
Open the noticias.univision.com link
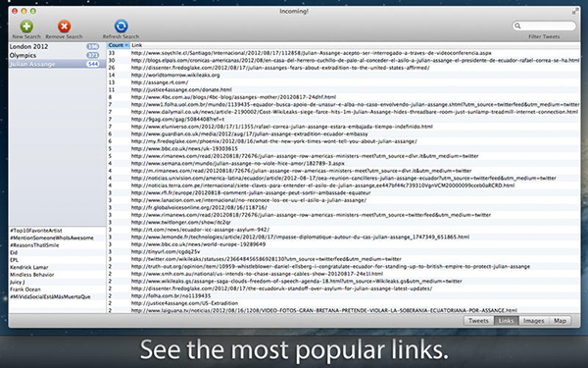tap(344, 178)
